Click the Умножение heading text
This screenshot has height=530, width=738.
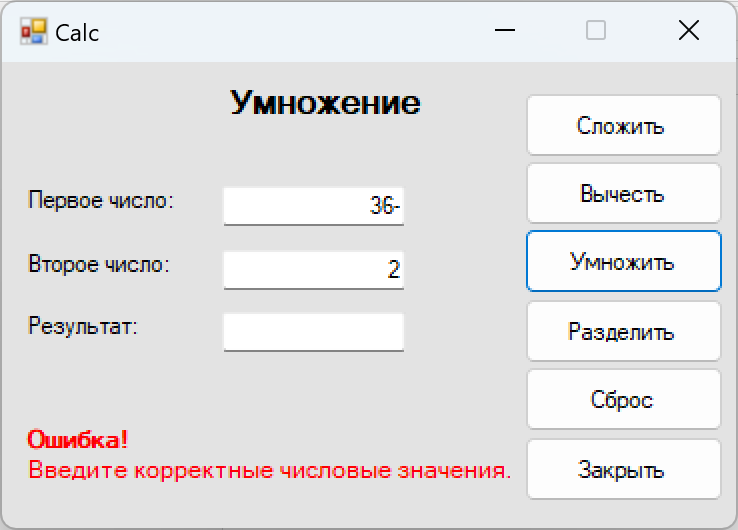(325, 102)
